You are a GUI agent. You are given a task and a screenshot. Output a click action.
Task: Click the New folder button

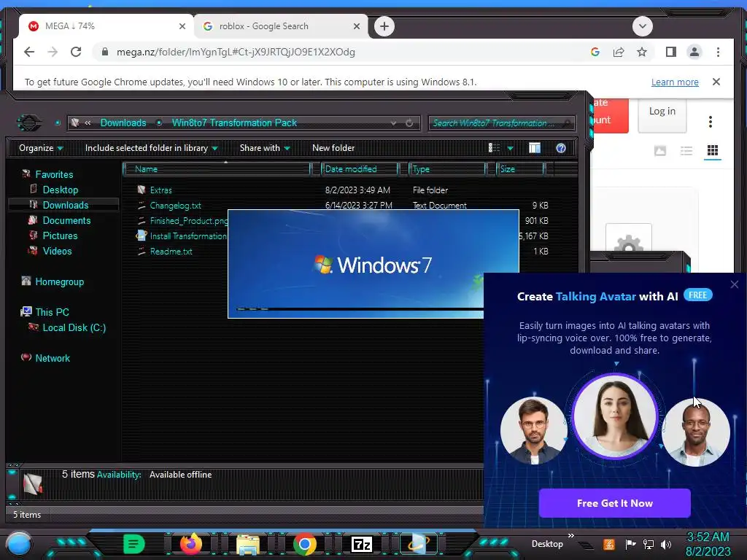333,148
